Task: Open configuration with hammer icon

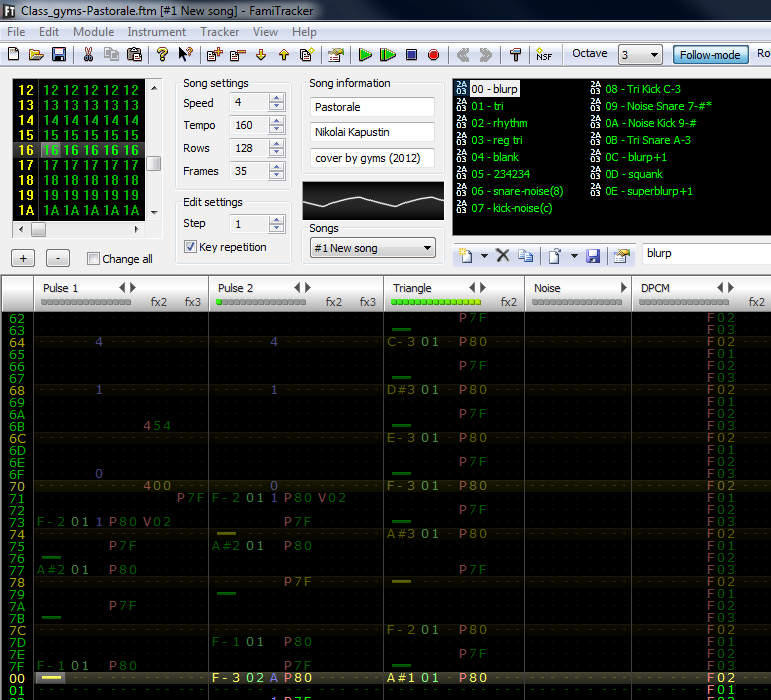Action: coord(515,55)
